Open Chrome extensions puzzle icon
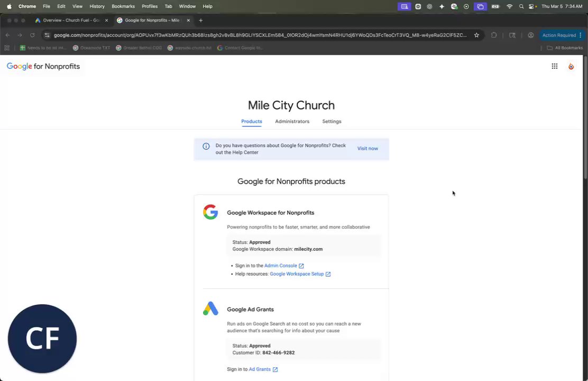The width and height of the screenshot is (588, 381). 494,35
